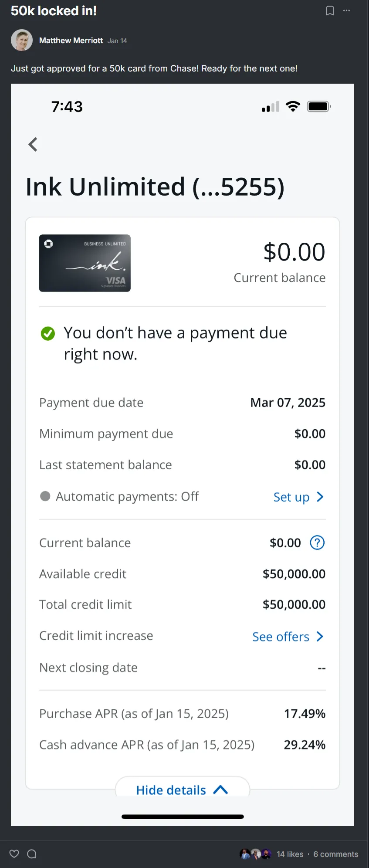Click the "See offers" credit limit link

(281, 637)
